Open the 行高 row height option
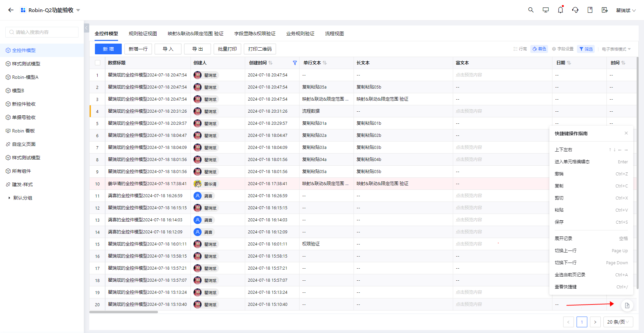Screen dimensions: 644x333 click(x=520, y=49)
